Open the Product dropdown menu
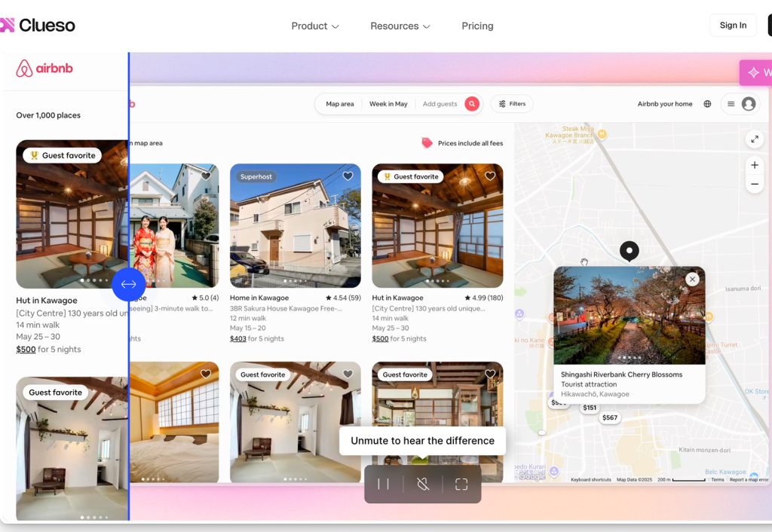 point(314,26)
